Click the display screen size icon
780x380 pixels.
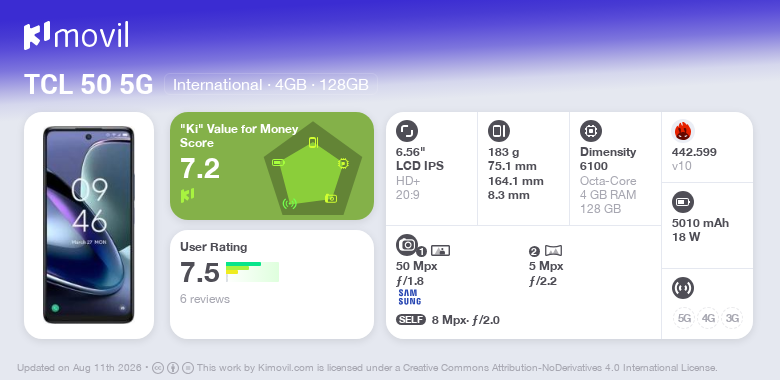tap(407, 131)
